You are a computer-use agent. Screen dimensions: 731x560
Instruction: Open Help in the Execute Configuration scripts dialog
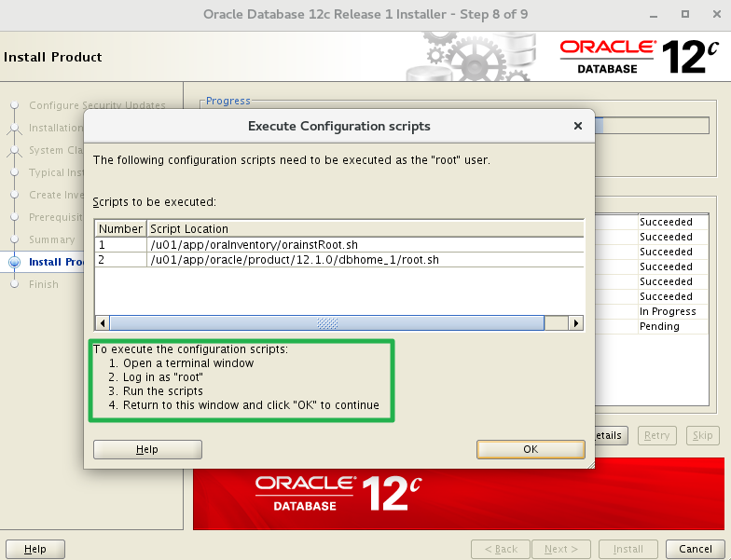(x=147, y=449)
